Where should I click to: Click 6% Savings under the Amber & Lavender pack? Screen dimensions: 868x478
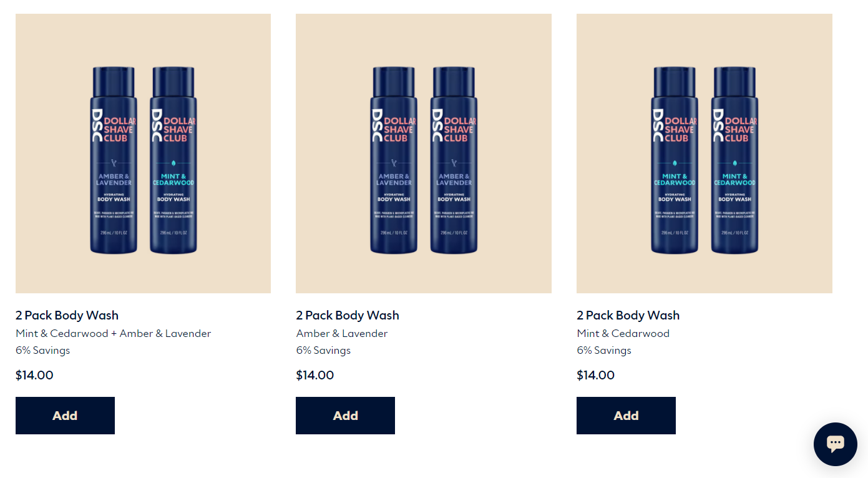tap(323, 350)
